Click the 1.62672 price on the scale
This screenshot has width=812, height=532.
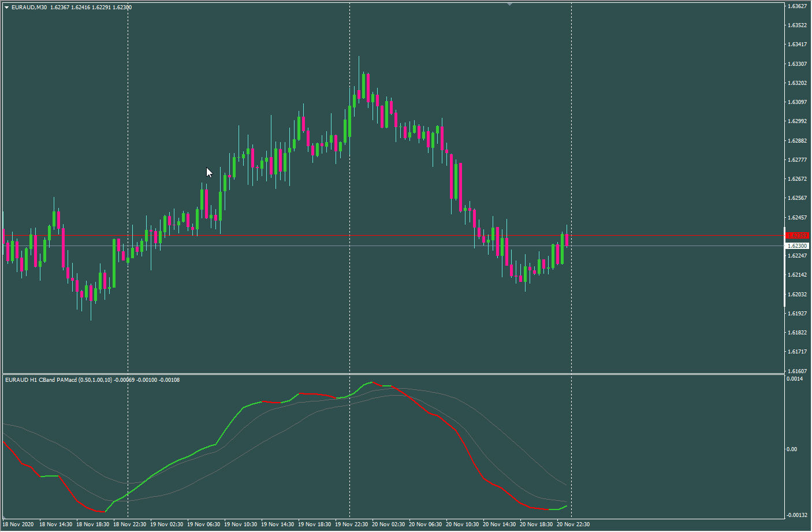pos(798,179)
